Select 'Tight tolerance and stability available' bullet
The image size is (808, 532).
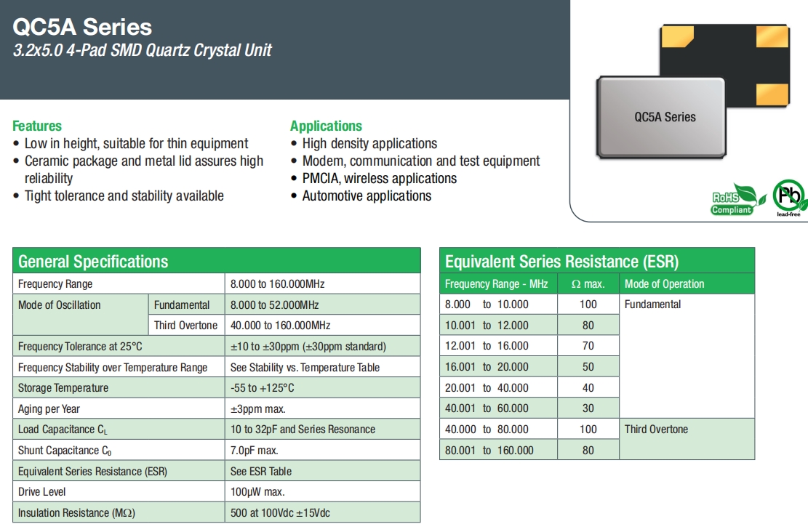click(124, 196)
